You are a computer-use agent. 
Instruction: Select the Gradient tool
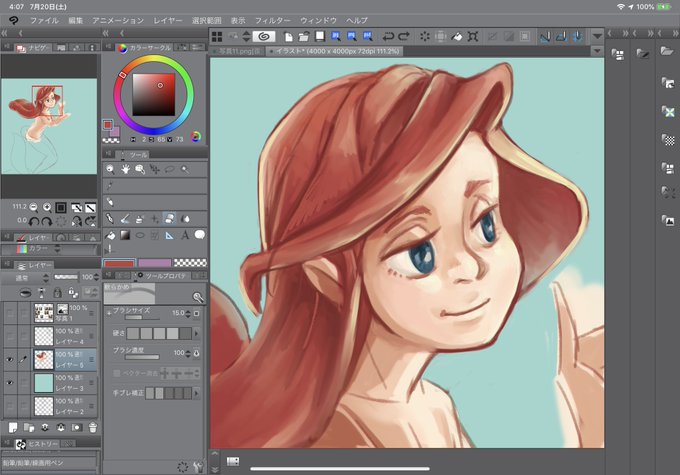(125, 235)
